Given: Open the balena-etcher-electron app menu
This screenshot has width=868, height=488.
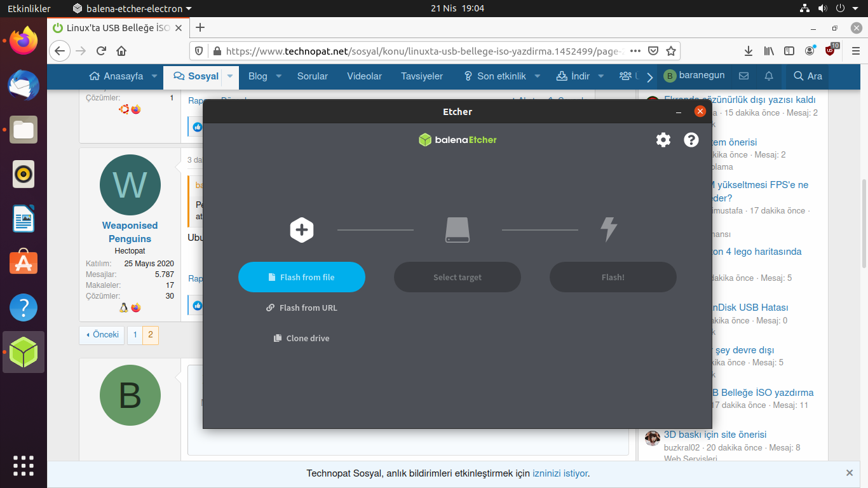Looking at the screenshot, I should (133, 8).
